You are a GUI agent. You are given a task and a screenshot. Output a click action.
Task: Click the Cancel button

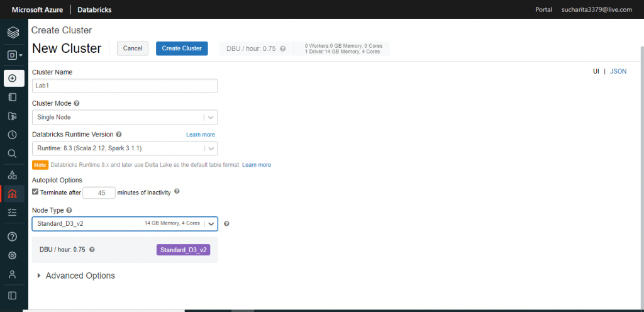tap(133, 48)
